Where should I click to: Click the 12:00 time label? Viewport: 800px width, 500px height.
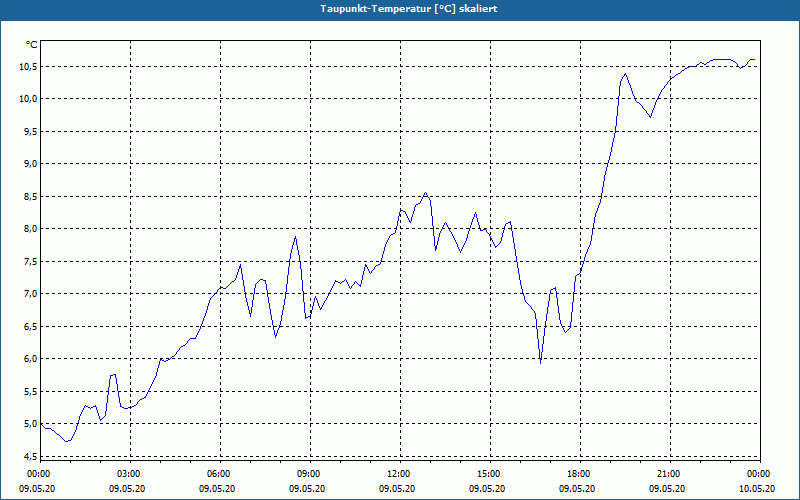[x=401, y=474]
